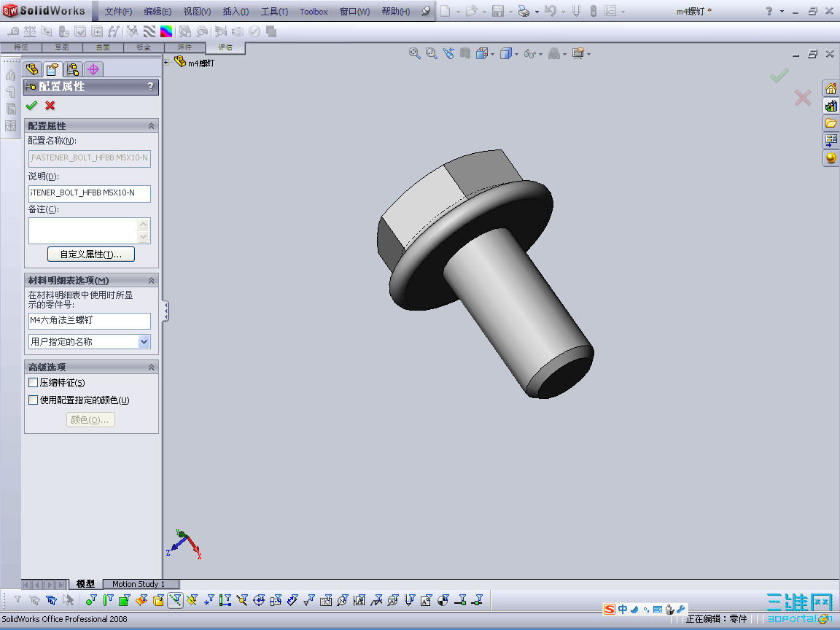Click the pushpin icon next to Help menu

426,11
